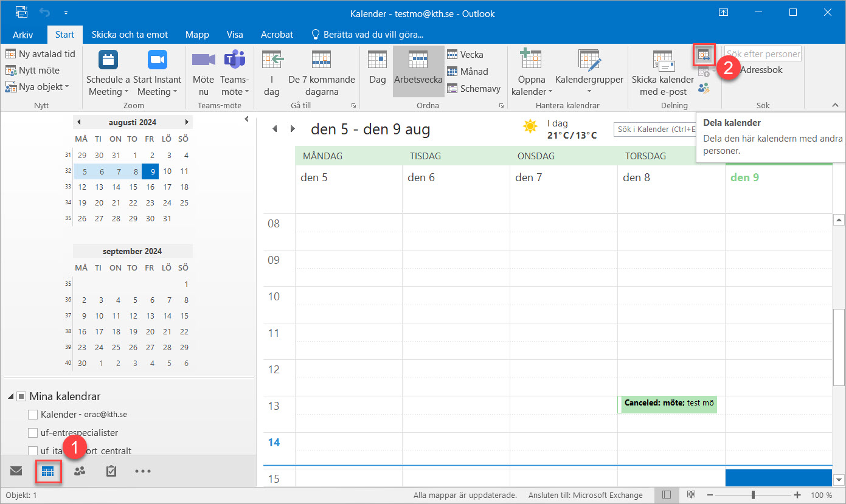Open the Arkiv tab

pos(23,35)
